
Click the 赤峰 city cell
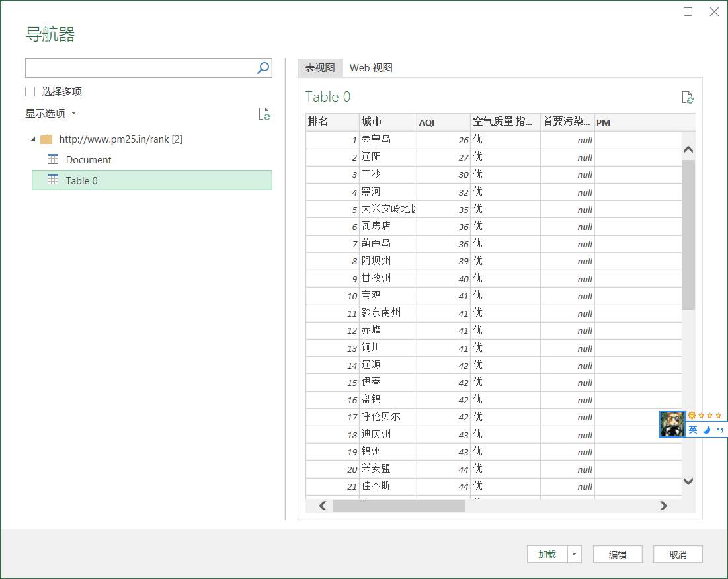387,330
